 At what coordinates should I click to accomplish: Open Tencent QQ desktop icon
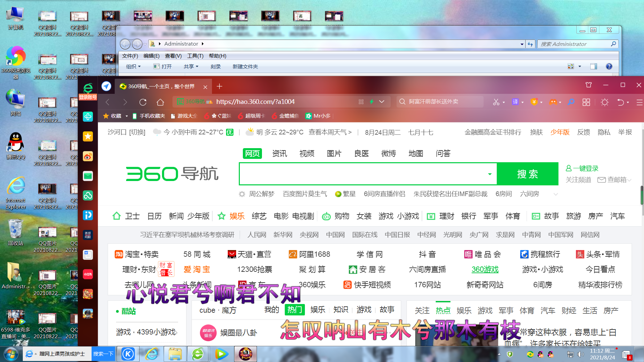15,145
